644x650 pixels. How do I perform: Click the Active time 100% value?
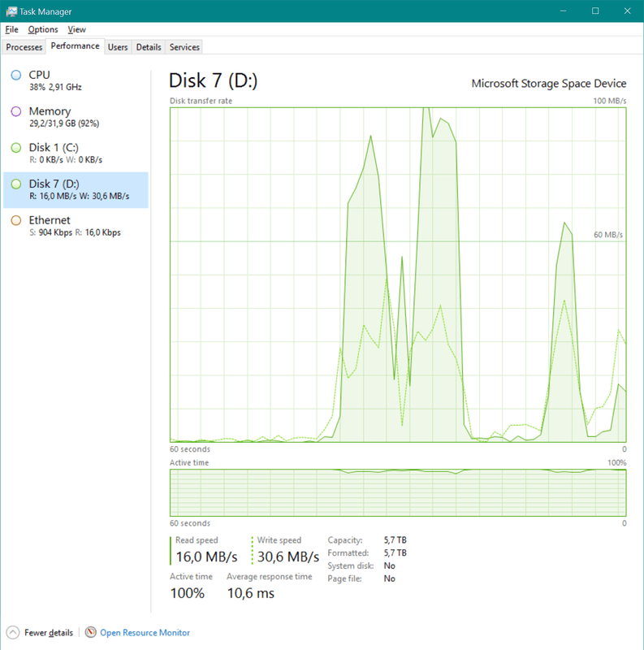point(188,593)
